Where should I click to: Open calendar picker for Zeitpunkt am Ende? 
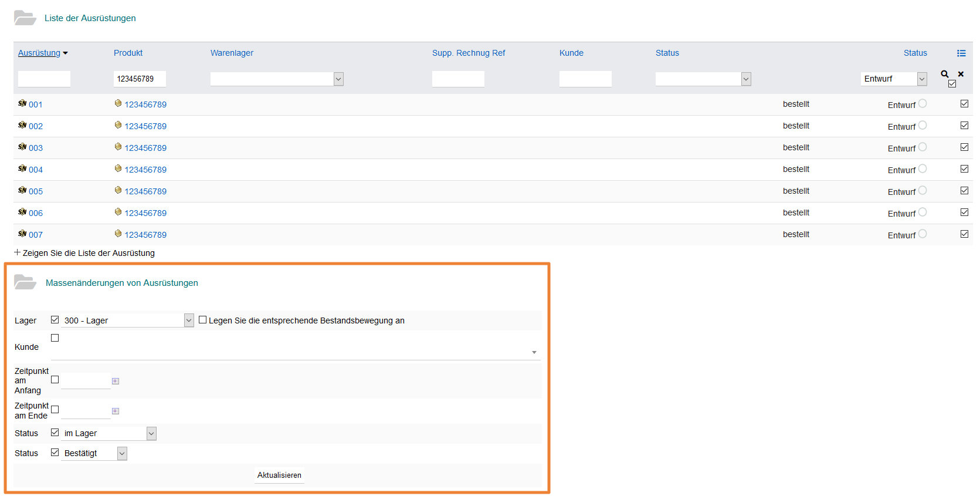point(116,411)
